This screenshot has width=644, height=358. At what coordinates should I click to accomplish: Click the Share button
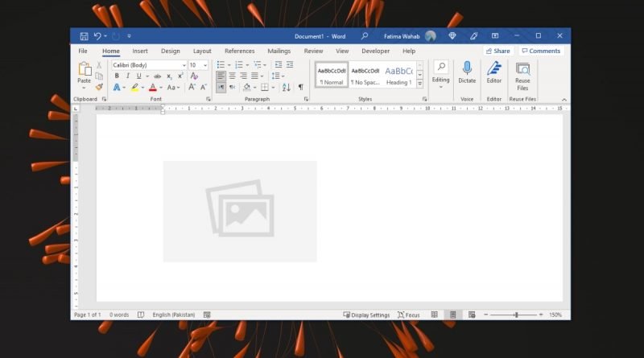497,51
